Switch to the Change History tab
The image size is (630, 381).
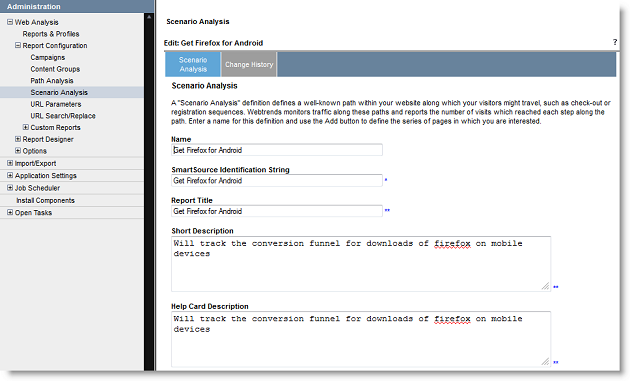click(x=249, y=64)
